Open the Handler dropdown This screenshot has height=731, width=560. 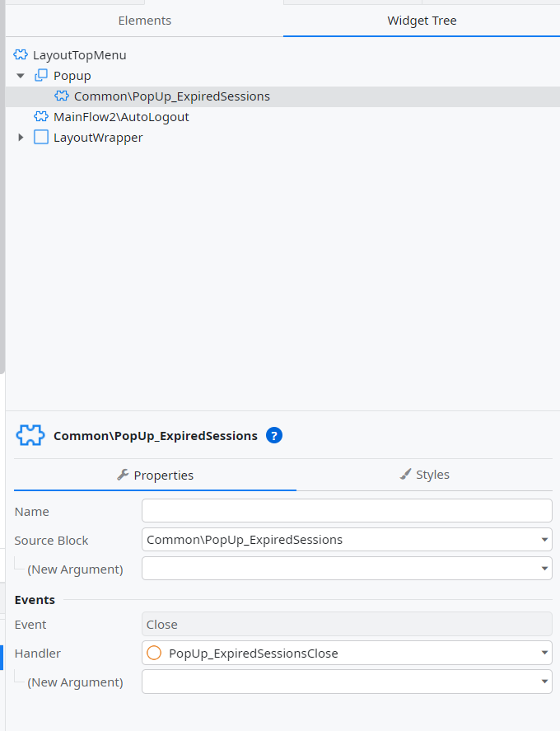coord(347,654)
